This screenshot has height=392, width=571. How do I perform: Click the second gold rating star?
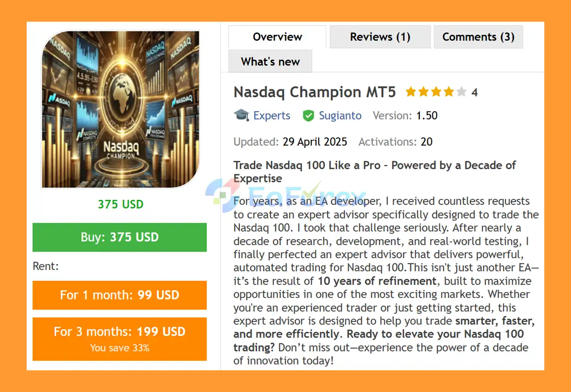pyautogui.click(x=423, y=92)
